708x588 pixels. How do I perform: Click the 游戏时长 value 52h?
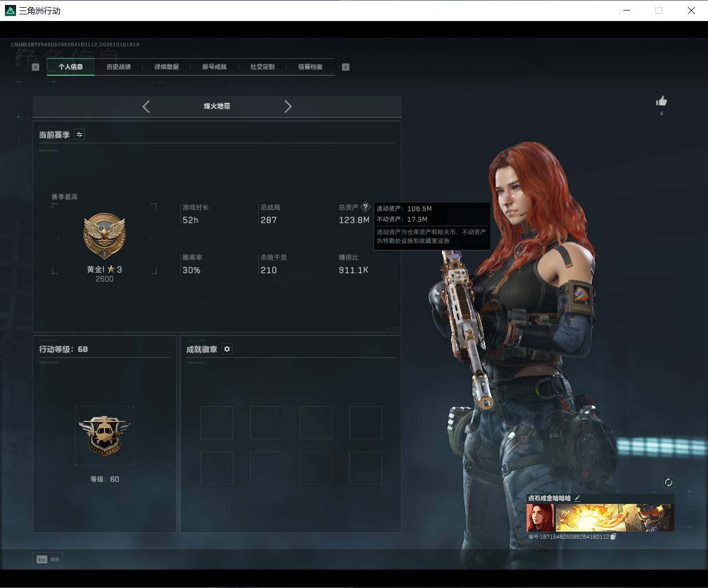190,220
